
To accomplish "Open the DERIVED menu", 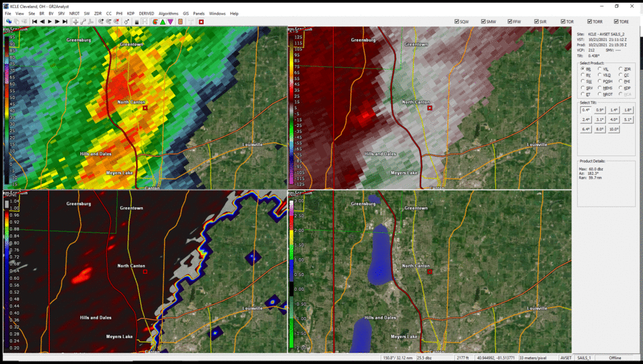I will 146,13.
